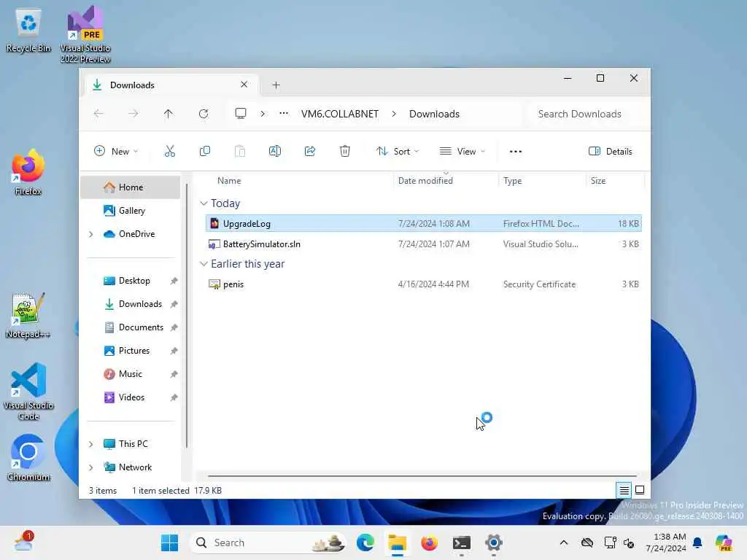This screenshot has width=747, height=560.
Task: Open notification bell in taskbar
Action: (x=697, y=542)
